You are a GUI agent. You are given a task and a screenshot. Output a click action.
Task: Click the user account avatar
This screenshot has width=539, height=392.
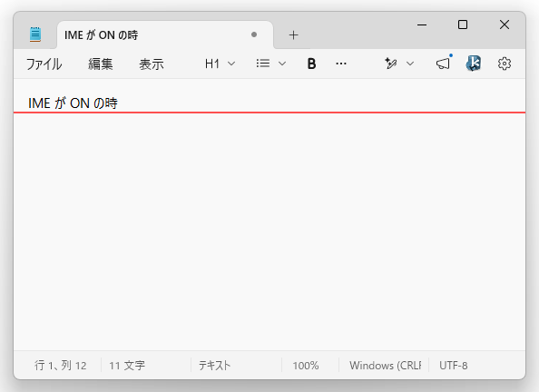tap(474, 64)
